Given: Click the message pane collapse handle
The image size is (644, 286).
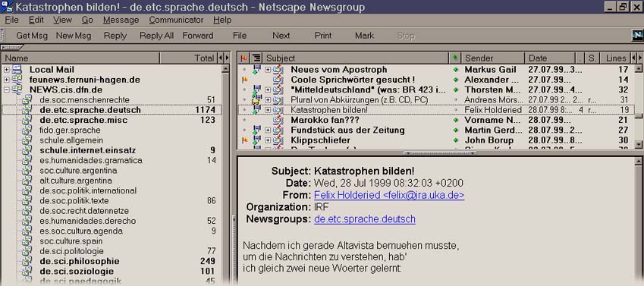Looking at the screenshot, I should pyautogui.click(x=439, y=153).
